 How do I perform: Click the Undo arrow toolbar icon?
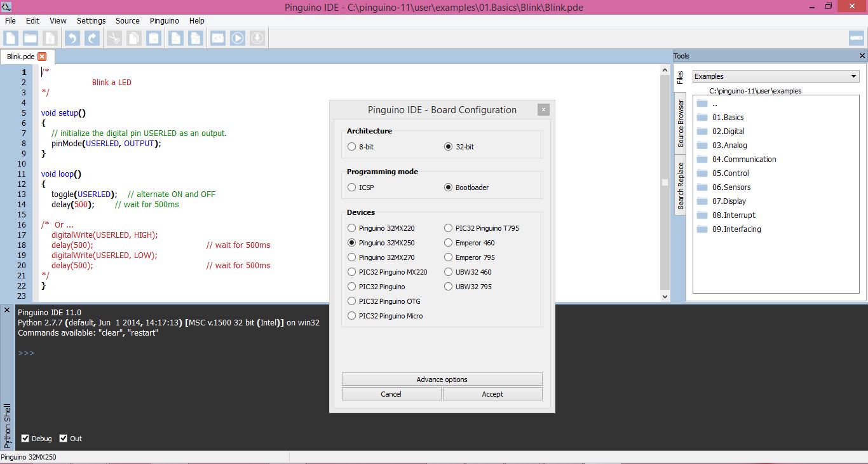click(x=72, y=38)
